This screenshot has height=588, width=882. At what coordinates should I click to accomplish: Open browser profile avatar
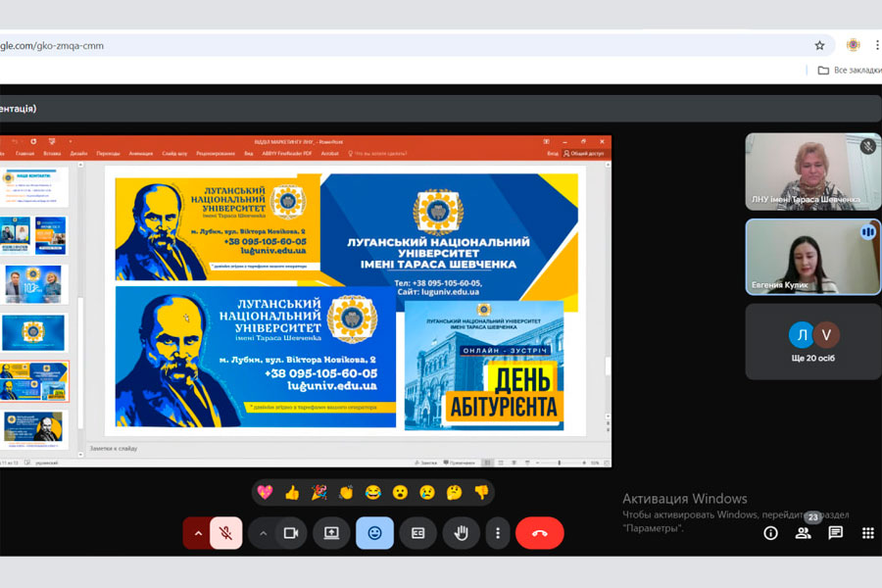tap(853, 45)
